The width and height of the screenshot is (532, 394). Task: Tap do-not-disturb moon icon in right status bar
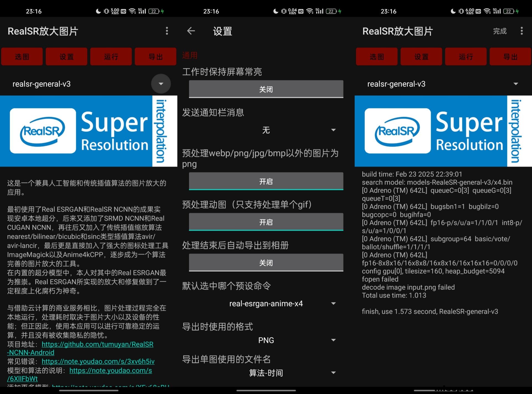(x=453, y=11)
